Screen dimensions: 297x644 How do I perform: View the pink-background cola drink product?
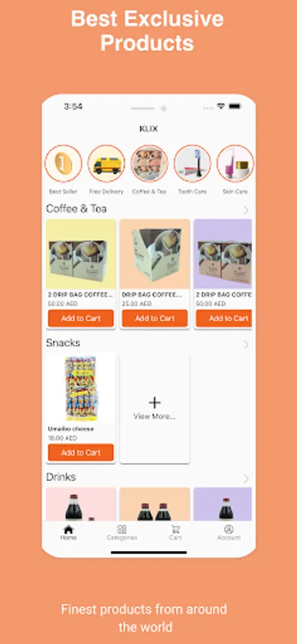[81, 504]
